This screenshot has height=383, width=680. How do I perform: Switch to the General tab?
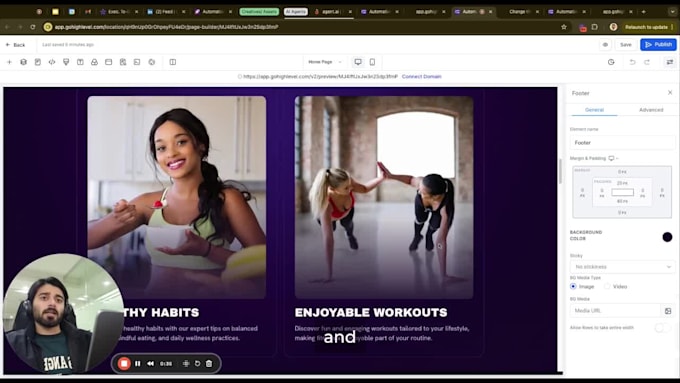pyautogui.click(x=594, y=110)
